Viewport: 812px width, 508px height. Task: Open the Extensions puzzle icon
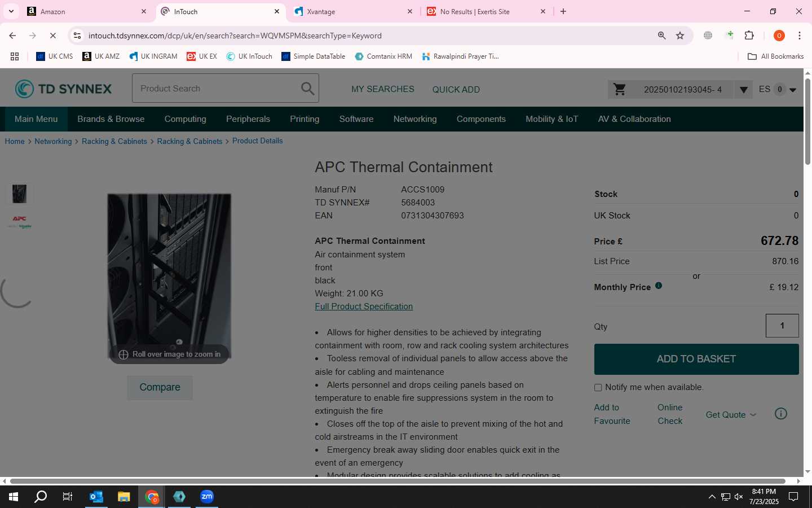(749, 36)
